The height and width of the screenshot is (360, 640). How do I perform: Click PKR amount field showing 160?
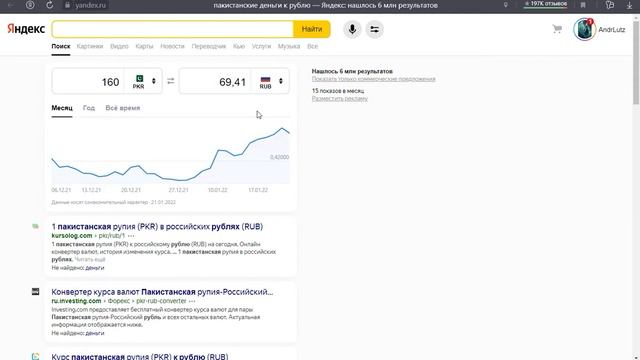pyautogui.click(x=88, y=82)
